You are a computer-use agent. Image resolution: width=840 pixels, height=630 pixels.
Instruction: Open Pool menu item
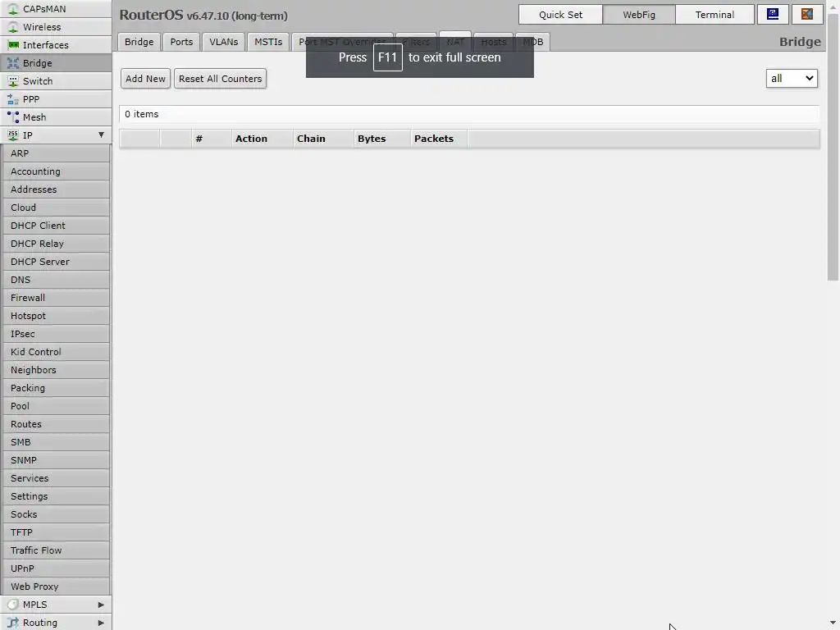[x=56, y=406]
